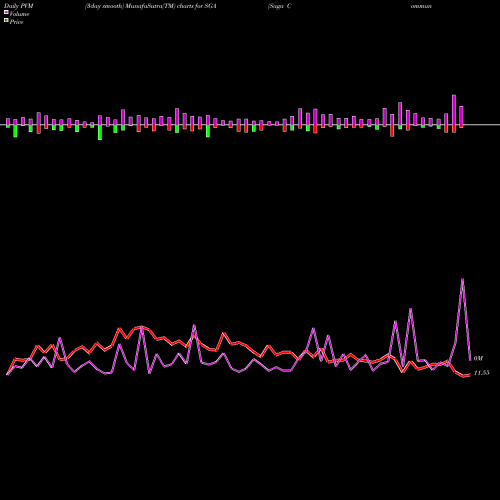
Task: Click the 0M volume value label
Action: (x=478, y=358)
